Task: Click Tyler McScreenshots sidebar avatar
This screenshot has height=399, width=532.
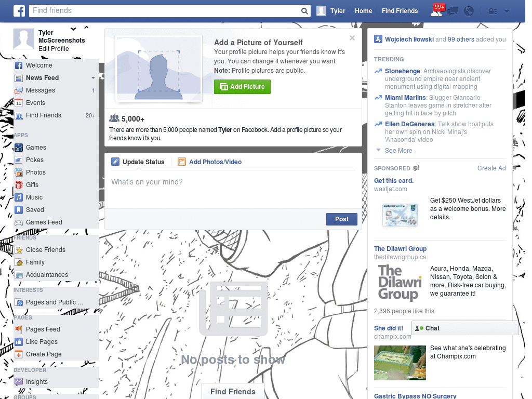Action: 24,39
